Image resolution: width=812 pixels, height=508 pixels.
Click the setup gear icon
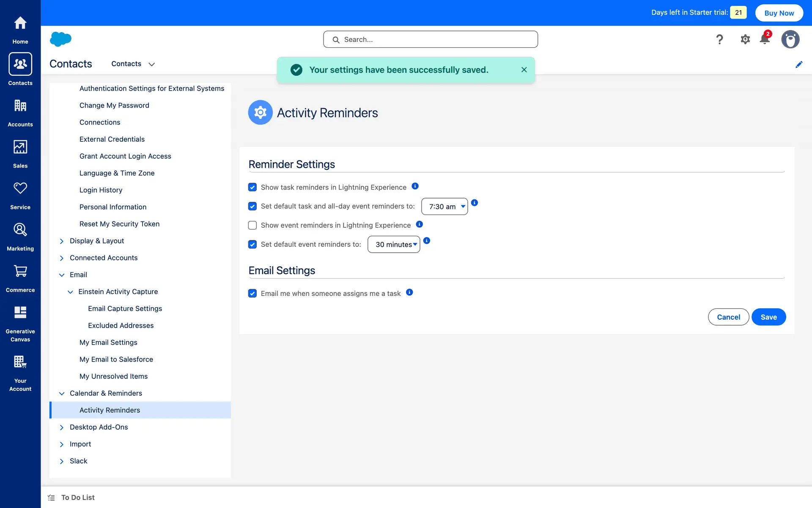(745, 39)
